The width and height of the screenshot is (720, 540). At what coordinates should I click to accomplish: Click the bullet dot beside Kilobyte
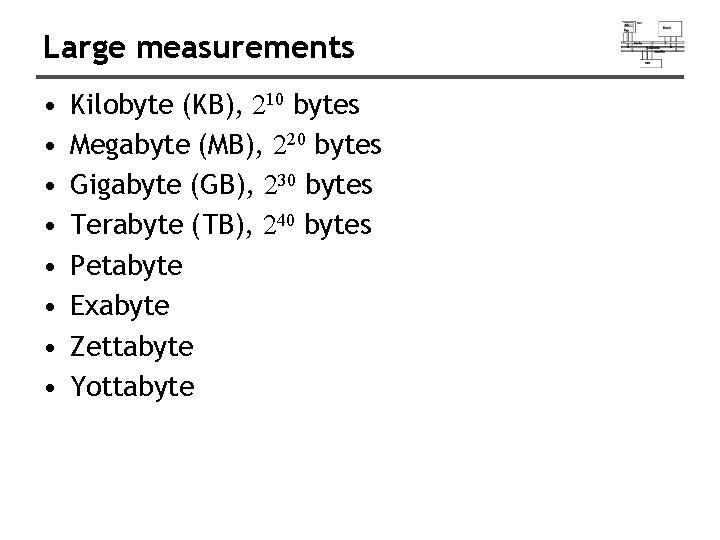click(x=50, y=107)
